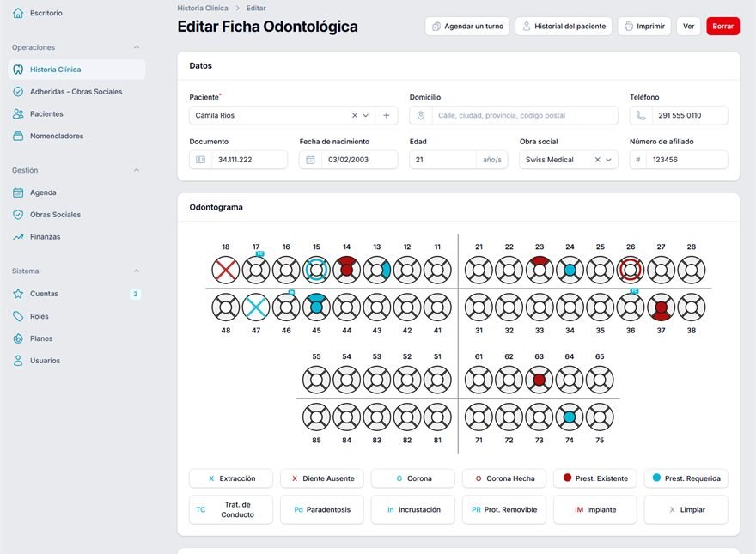Open the Paciente dropdown arrow
Screen dimensions: 756x554
366,115
